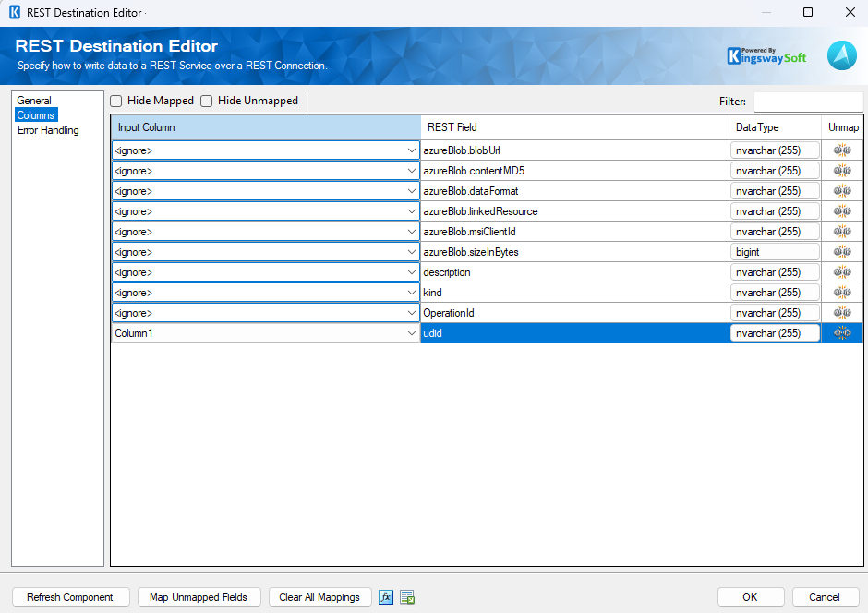Select the azureBlob.msiClientId REST field cell

574,231
